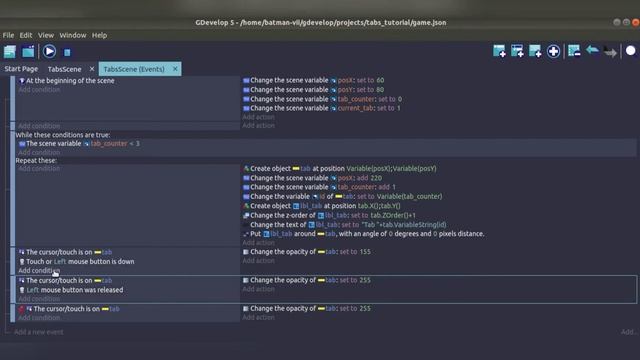The image size is (640, 360).
Task: Click the delete selected event icon
Action: 574,51
